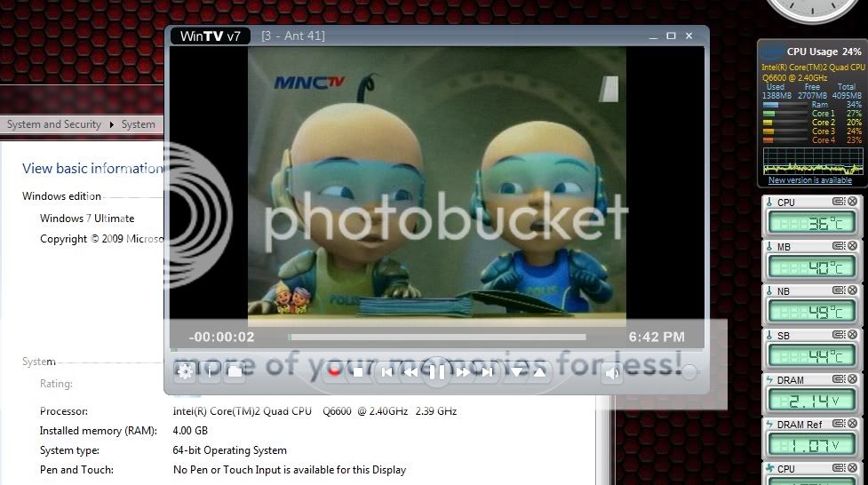Click the 6:42 PM time display
Viewport: 868px width, 485px height.
pyautogui.click(x=657, y=337)
